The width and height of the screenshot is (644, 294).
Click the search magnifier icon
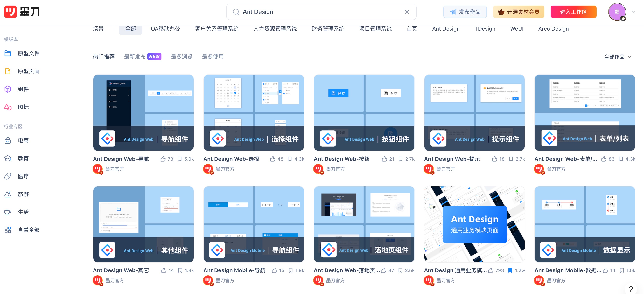coord(235,12)
